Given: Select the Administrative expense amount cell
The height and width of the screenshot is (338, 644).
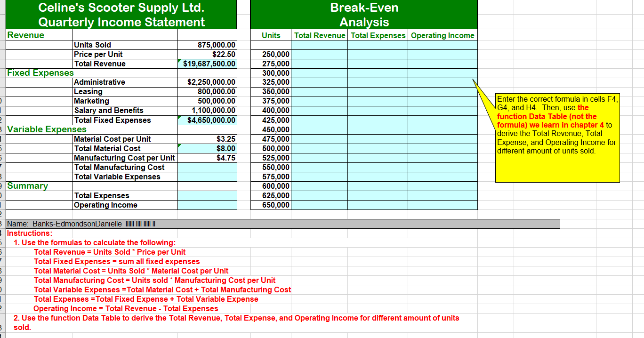Looking at the screenshot, I should coord(207,82).
